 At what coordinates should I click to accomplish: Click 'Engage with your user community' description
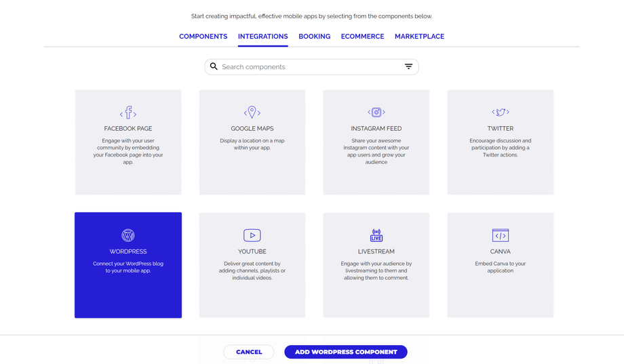pos(128,151)
